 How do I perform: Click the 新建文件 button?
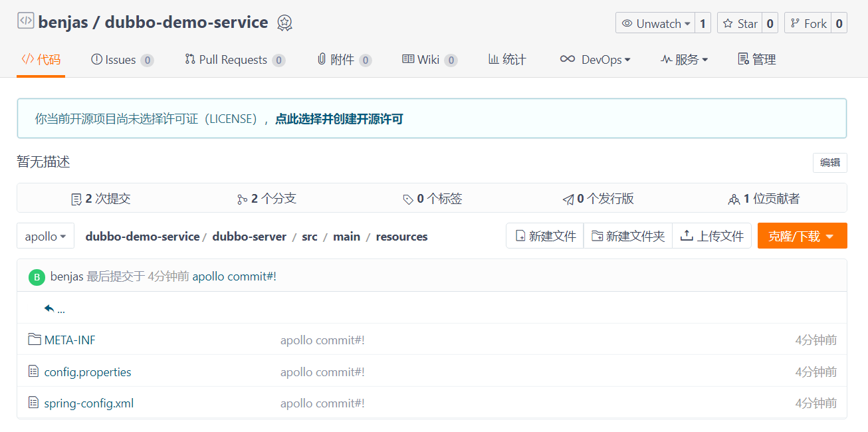pyautogui.click(x=545, y=237)
